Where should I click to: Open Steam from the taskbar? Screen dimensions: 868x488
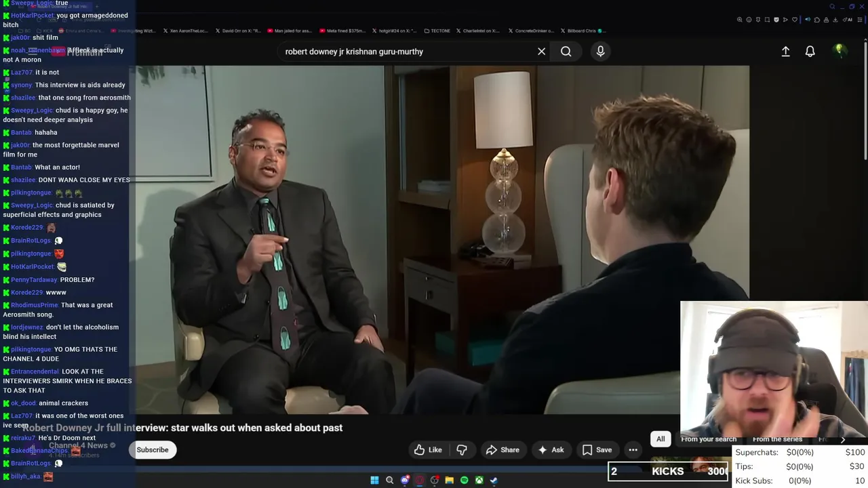pos(494,481)
